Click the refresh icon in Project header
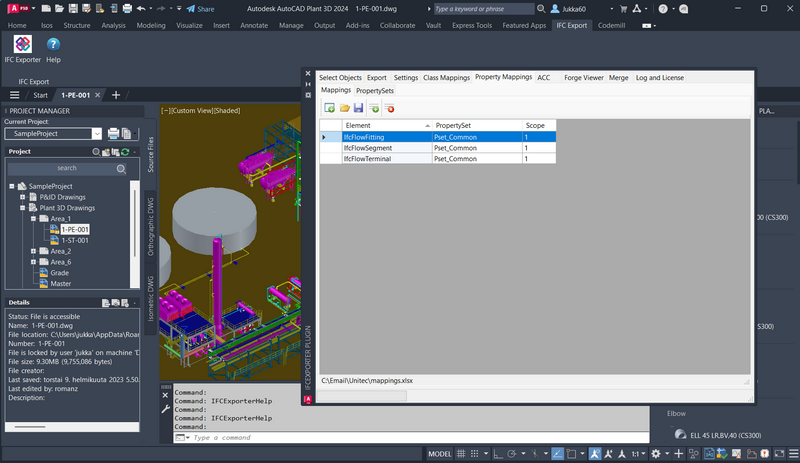The height and width of the screenshot is (463, 800). click(125, 152)
